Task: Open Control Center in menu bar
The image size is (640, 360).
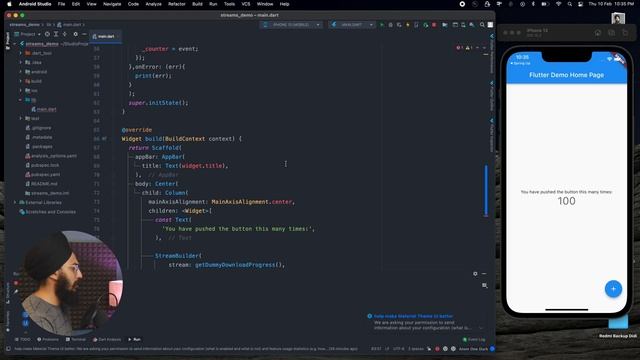Action: [580, 4]
